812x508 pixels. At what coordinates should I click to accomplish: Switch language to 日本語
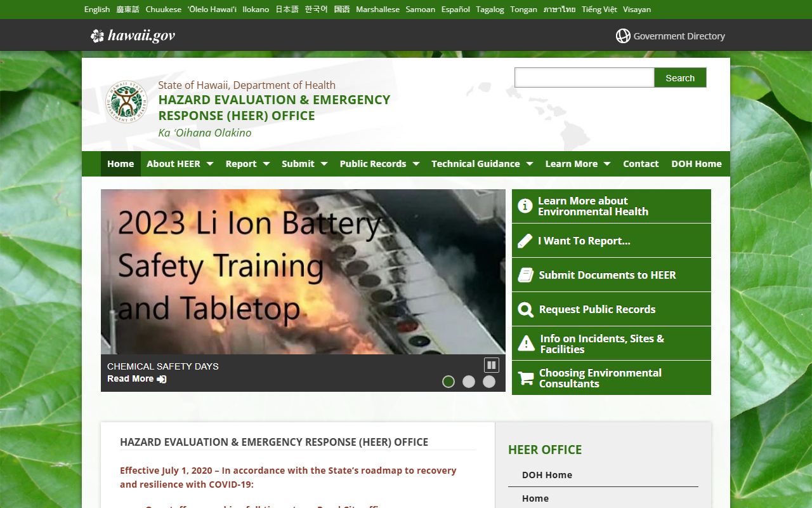tap(287, 10)
